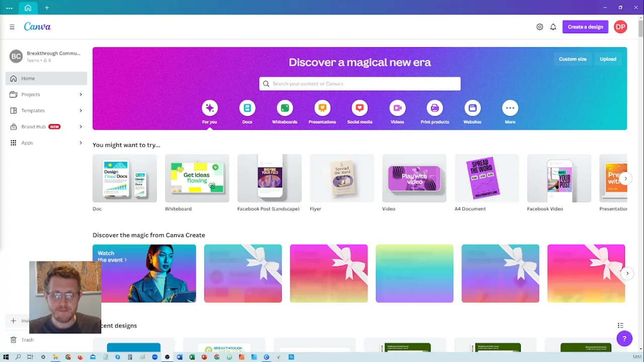The image size is (644, 362).
Task: Click Watch the event link
Action: [112, 256]
